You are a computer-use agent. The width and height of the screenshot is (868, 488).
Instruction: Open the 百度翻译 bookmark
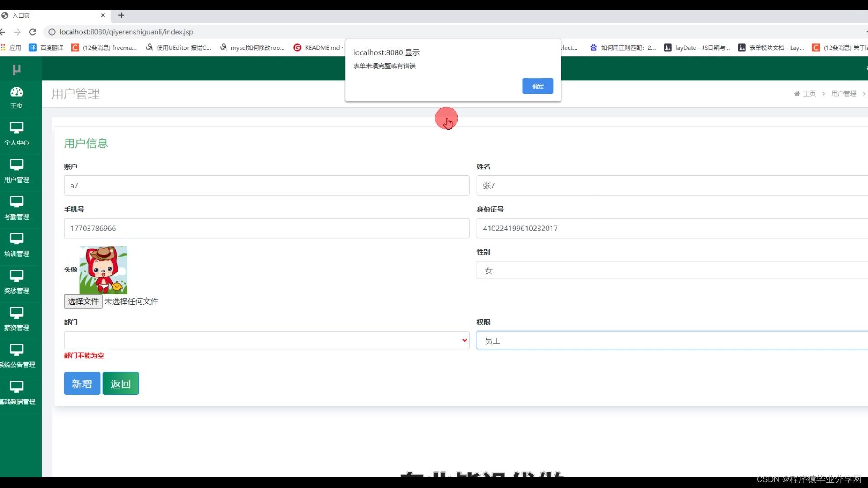tap(47, 47)
